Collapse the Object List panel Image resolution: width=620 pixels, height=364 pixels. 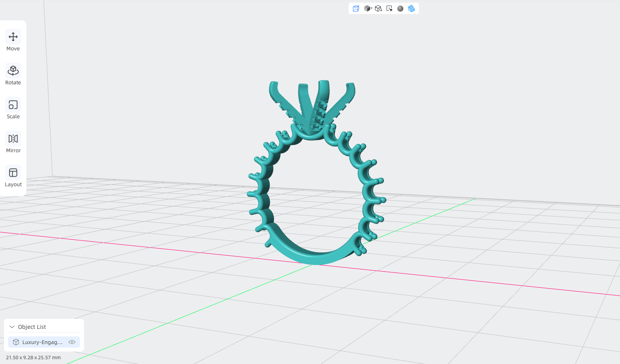(x=12, y=327)
